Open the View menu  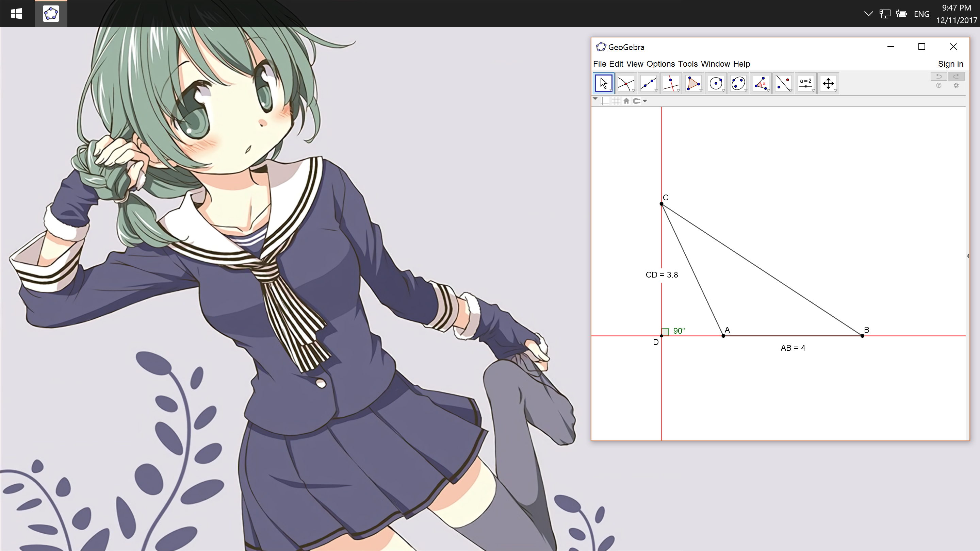coord(635,64)
